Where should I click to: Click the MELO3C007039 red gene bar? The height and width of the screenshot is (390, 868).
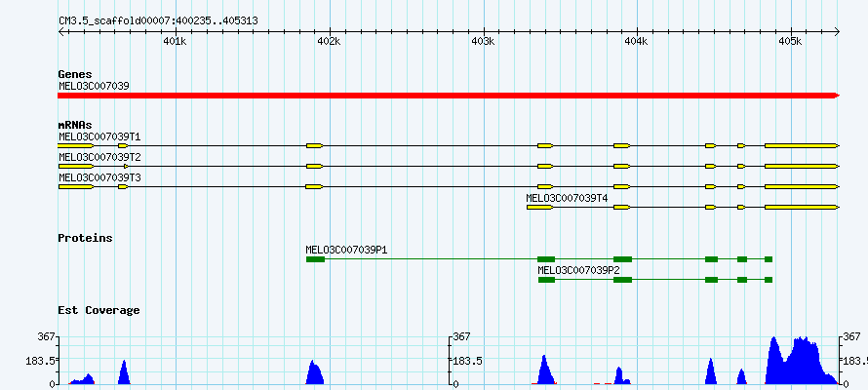pos(449,96)
